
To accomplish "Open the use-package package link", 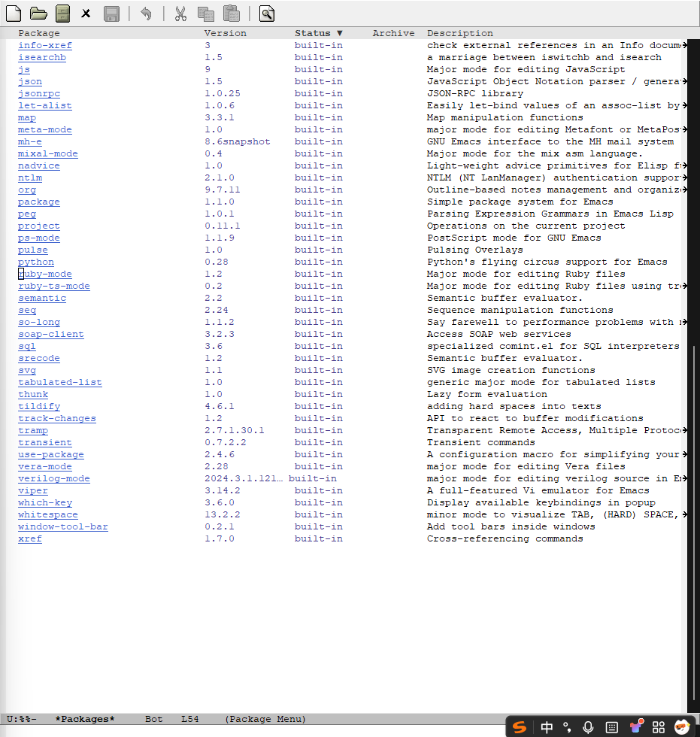I will [x=51, y=454].
